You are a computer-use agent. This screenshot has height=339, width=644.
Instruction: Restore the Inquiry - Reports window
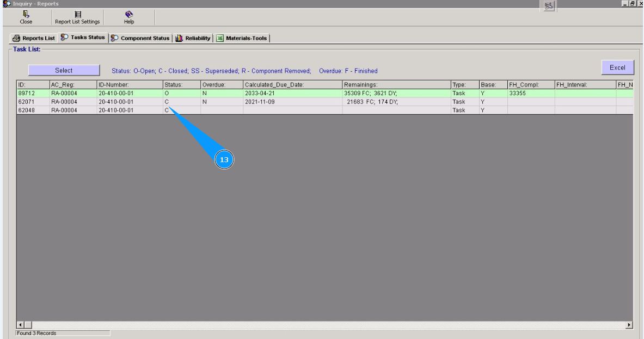pos(632,3)
